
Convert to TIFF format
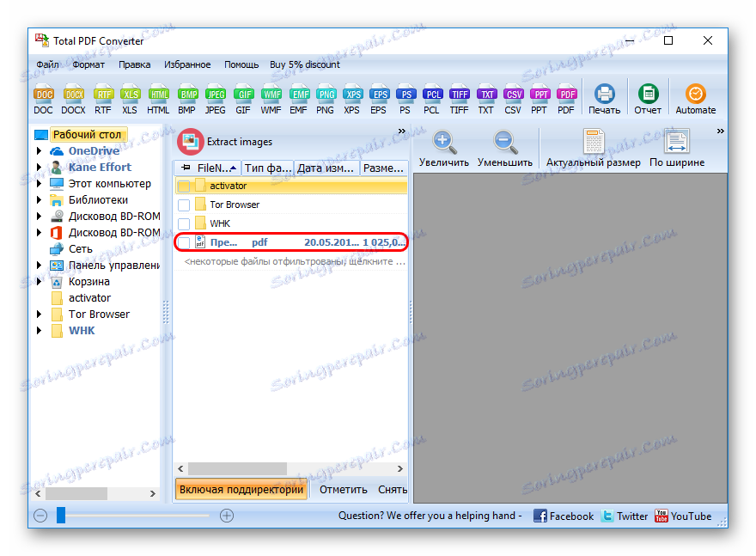[x=459, y=100]
